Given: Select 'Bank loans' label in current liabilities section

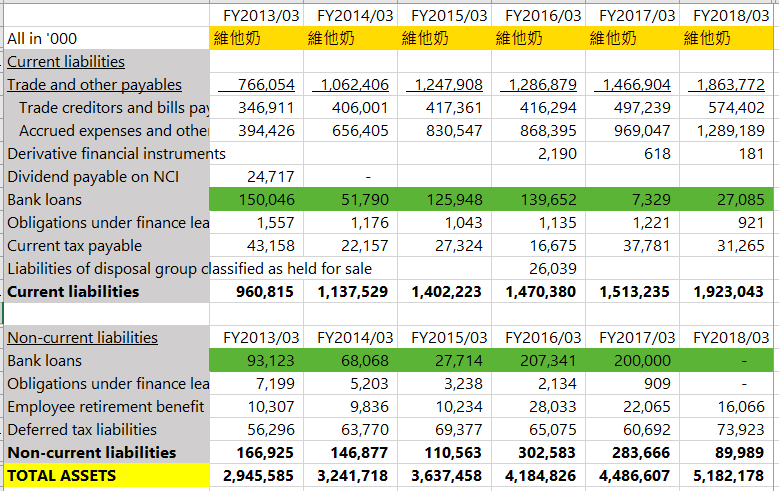Looking at the screenshot, I should click(107, 199).
